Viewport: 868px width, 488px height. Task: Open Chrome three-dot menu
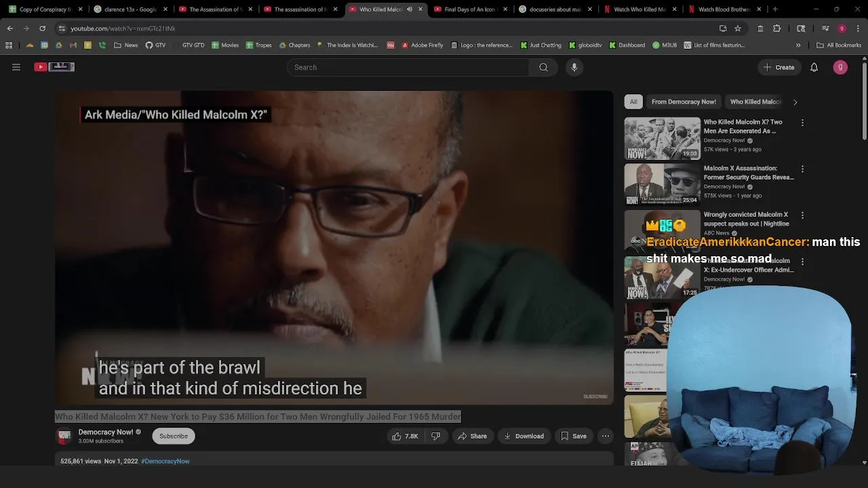tap(857, 28)
